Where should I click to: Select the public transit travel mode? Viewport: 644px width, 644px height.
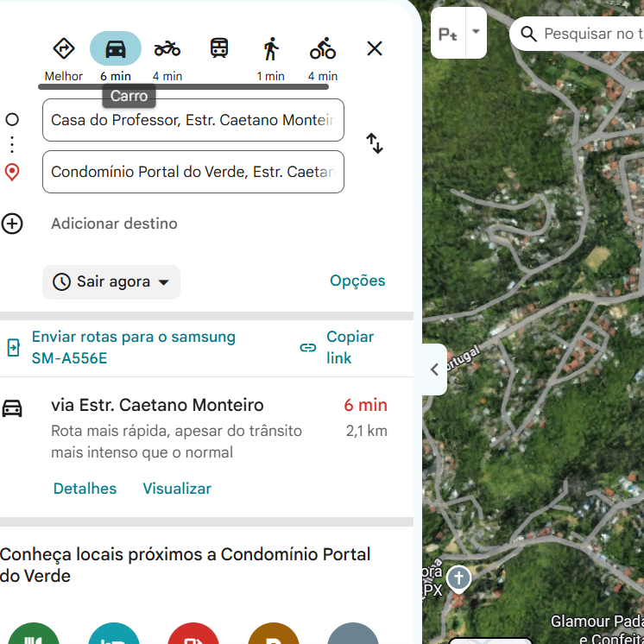click(219, 48)
